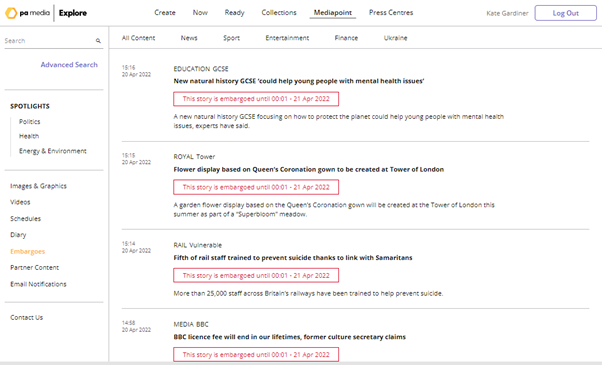
Task: Click the PA Media logo
Action: point(27,13)
